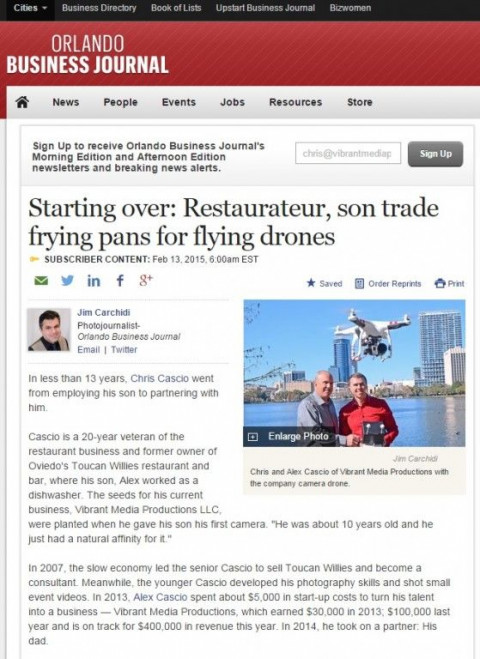
Task: Open the Resources navigation item
Action: click(295, 102)
